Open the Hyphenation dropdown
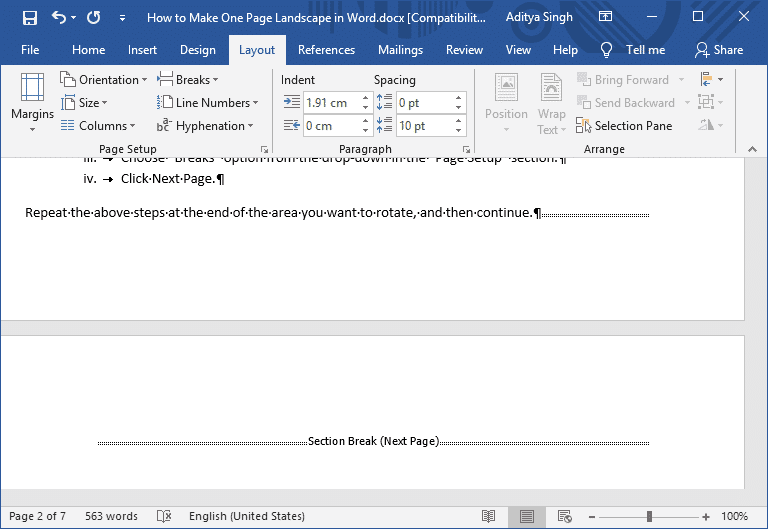Viewport: 768px width, 529px height. pos(205,126)
